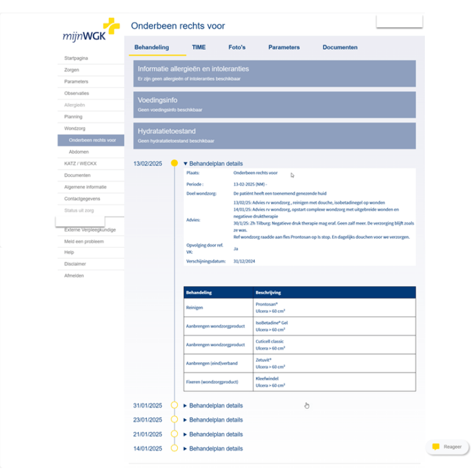Click the Reinigen table cell
The image size is (476, 476).
(x=218, y=308)
